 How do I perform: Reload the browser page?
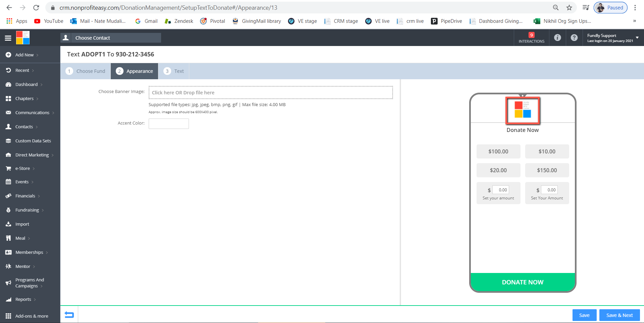(36, 7)
